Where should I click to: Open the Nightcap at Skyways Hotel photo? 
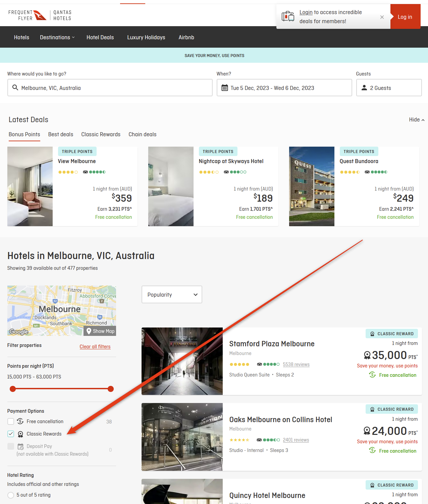(x=171, y=186)
